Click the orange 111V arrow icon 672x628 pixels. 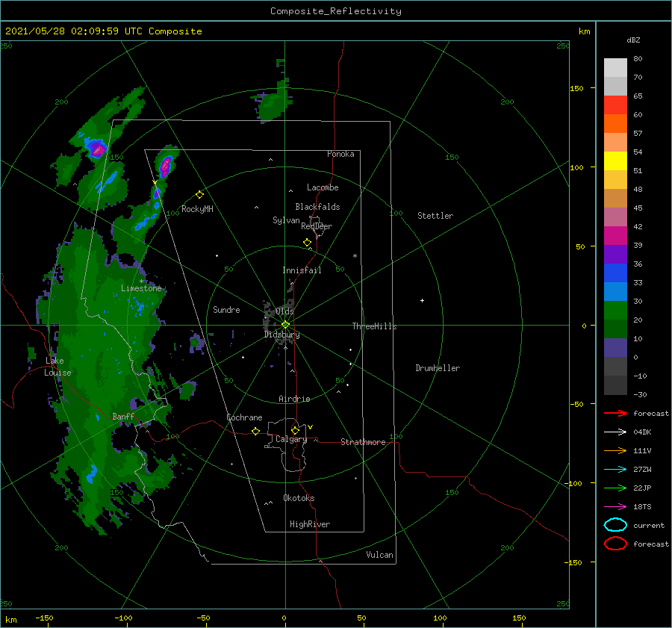pos(615,450)
